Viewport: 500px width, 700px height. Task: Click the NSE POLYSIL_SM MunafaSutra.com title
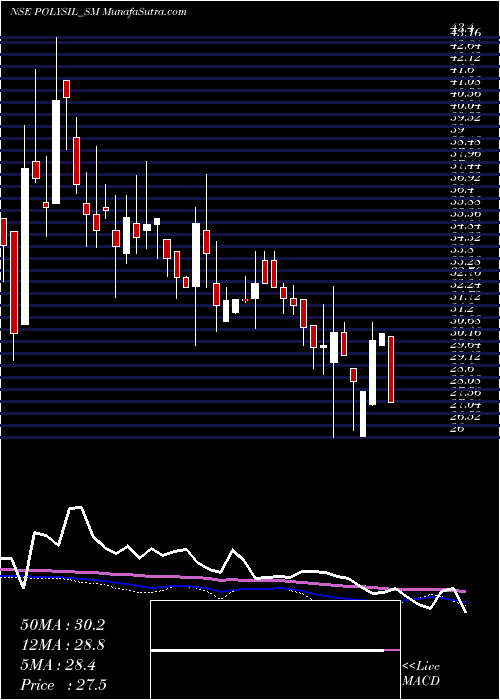click(x=97, y=12)
